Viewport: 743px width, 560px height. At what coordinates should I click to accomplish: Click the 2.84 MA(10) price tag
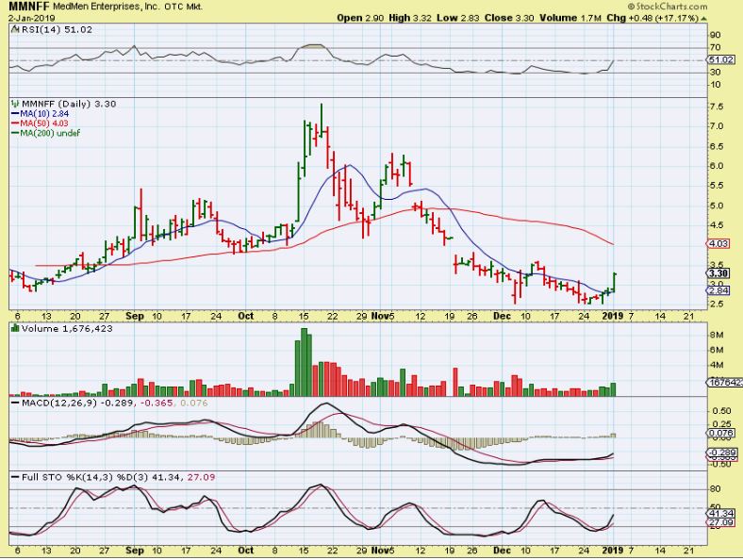click(719, 290)
